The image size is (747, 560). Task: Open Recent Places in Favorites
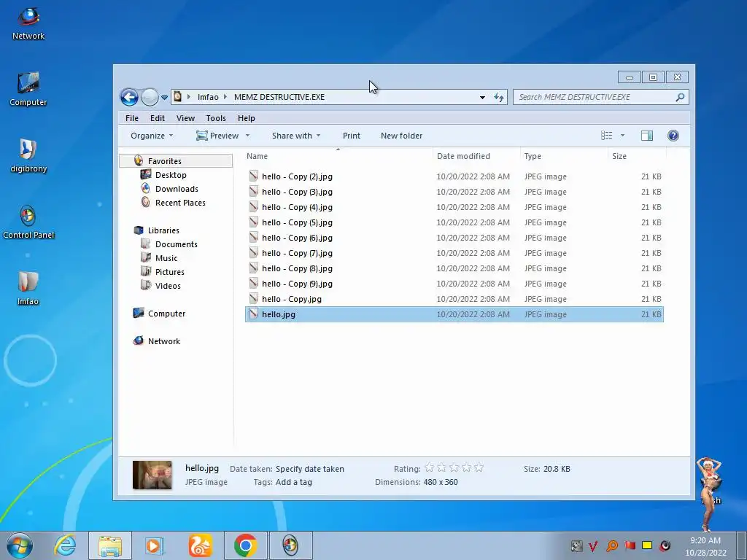pyautogui.click(x=180, y=203)
